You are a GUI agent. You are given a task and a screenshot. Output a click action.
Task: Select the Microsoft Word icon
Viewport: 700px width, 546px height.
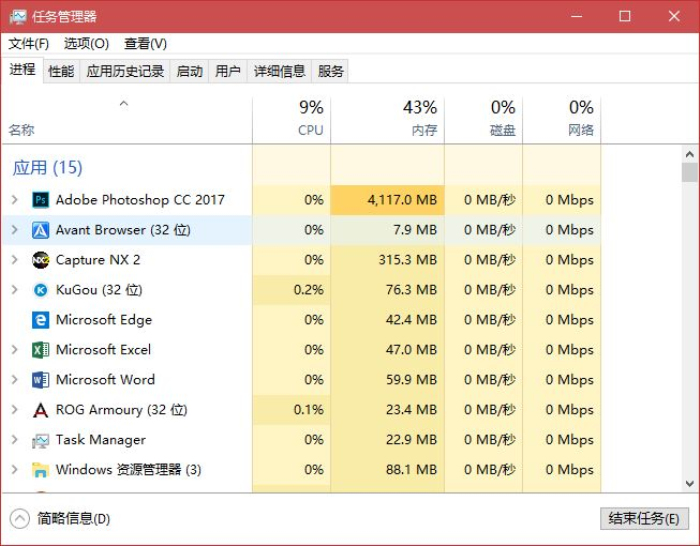point(41,380)
